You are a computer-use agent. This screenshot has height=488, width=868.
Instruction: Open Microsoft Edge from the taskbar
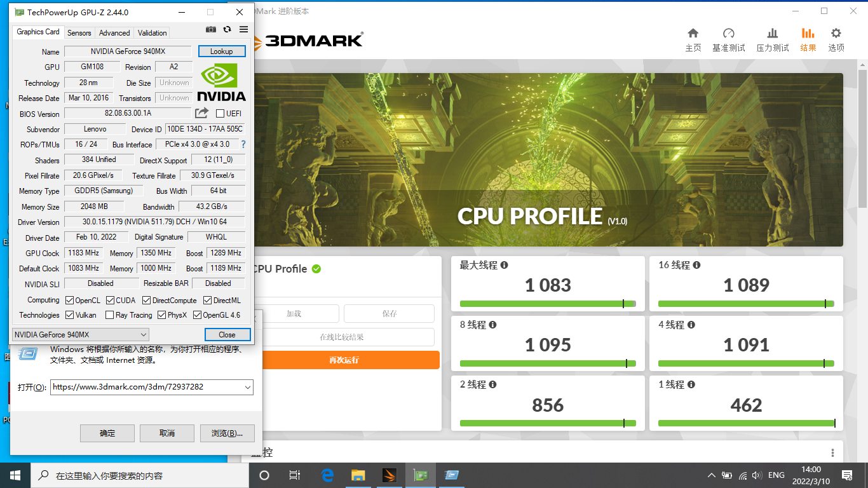click(327, 475)
